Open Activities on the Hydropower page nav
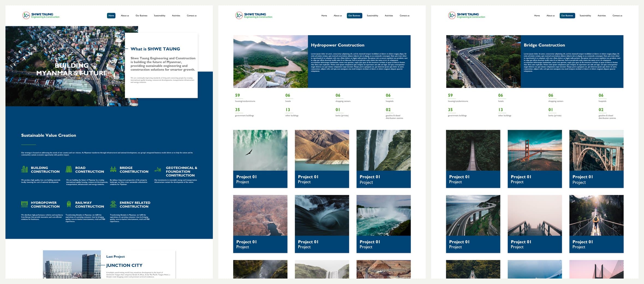Image resolution: width=644 pixels, height=284 pixels. click(x=389, y=16)
